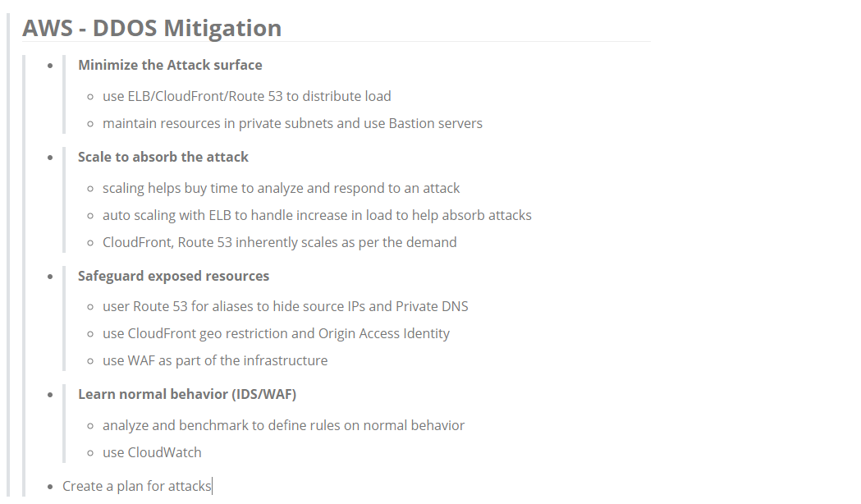Place cursor on private subnets and Bastion servers line
Screen dimensions: 861x504
click(292, 123)
